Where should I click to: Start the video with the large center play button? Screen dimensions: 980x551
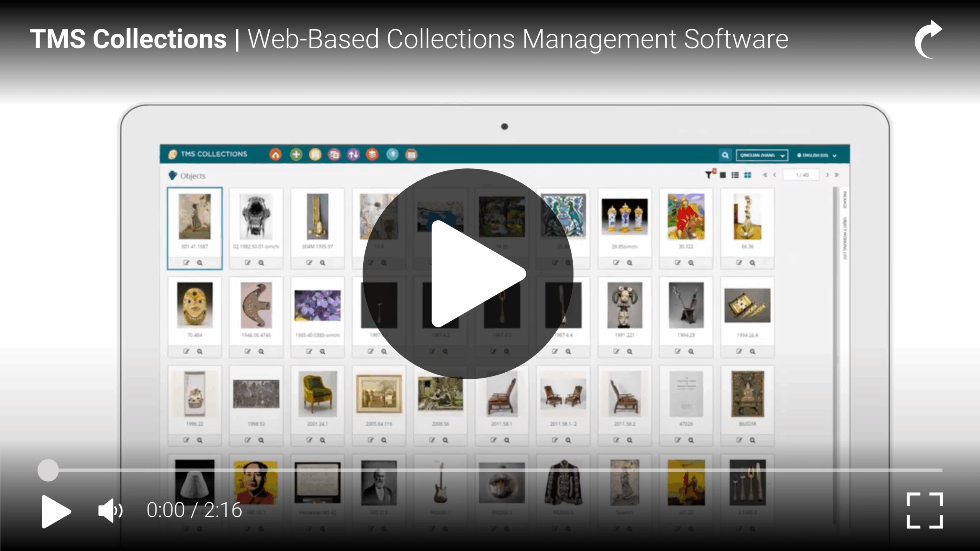coord(468,274)
